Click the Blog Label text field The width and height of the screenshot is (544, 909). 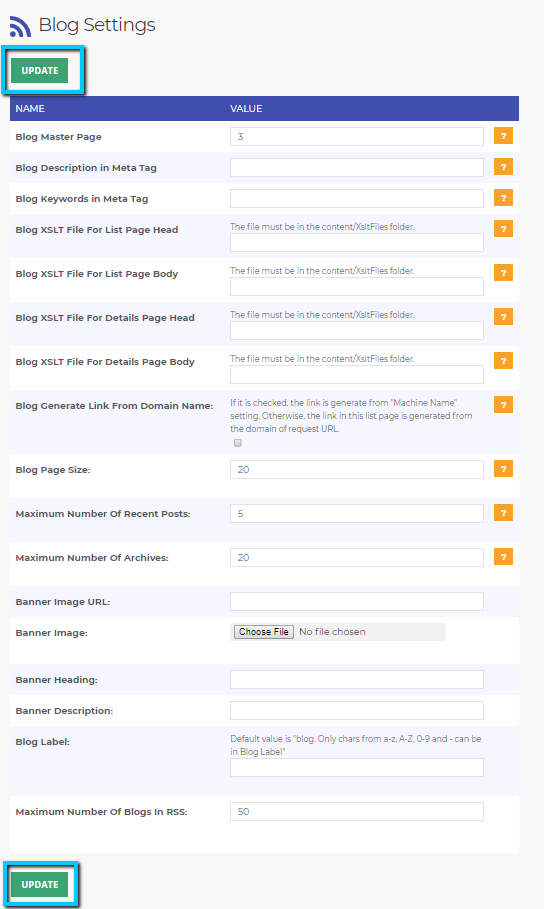coord(357,768)
